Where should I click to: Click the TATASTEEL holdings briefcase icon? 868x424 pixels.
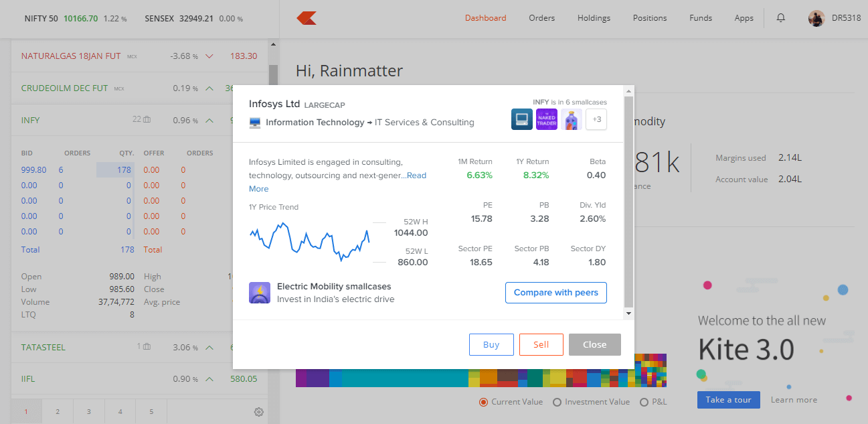147,347
